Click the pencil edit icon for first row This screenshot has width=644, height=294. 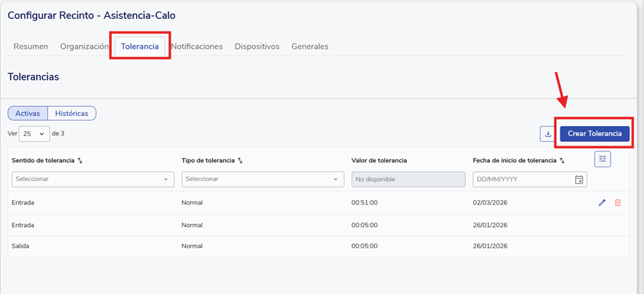602,202
